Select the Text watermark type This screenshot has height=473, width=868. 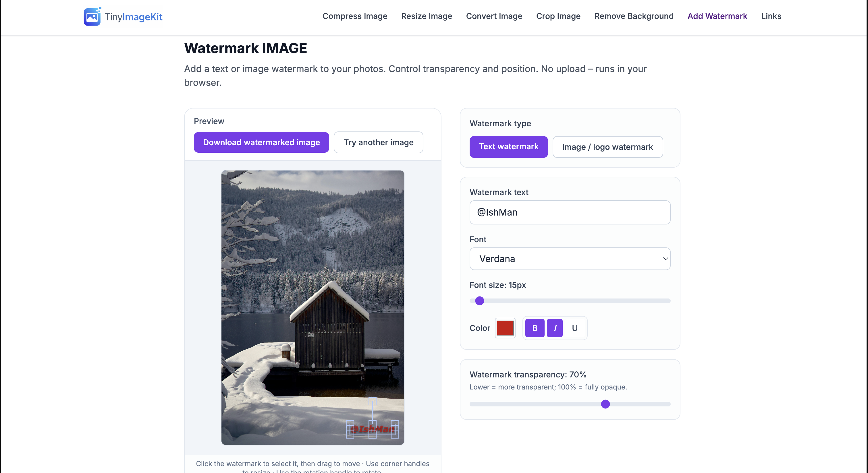tap(508, 147)
